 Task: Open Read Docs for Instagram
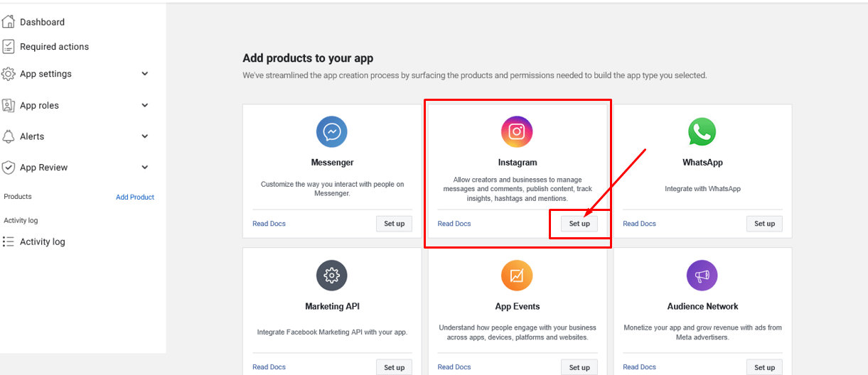pos(454,224)
